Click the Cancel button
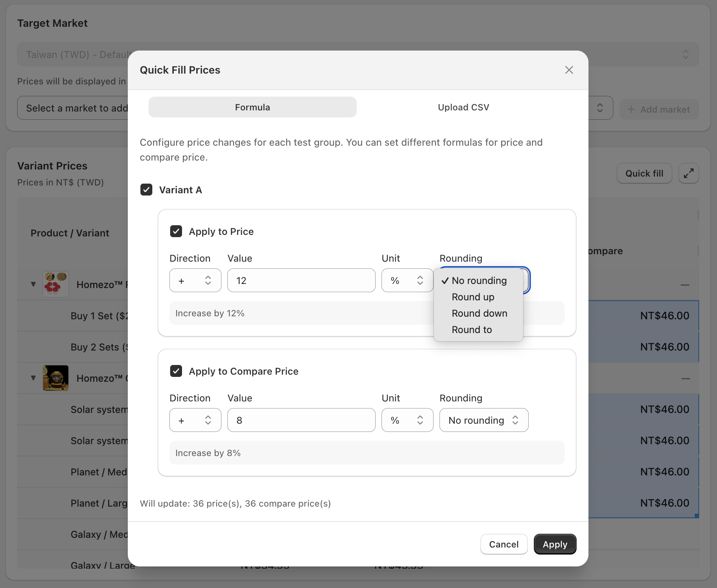This screenshot has height=588, width=717. pos(503,544)
